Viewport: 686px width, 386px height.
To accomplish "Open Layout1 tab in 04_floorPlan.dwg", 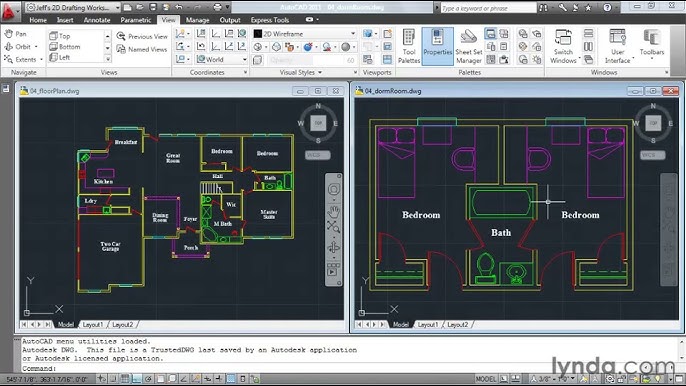I will [93, 324].
